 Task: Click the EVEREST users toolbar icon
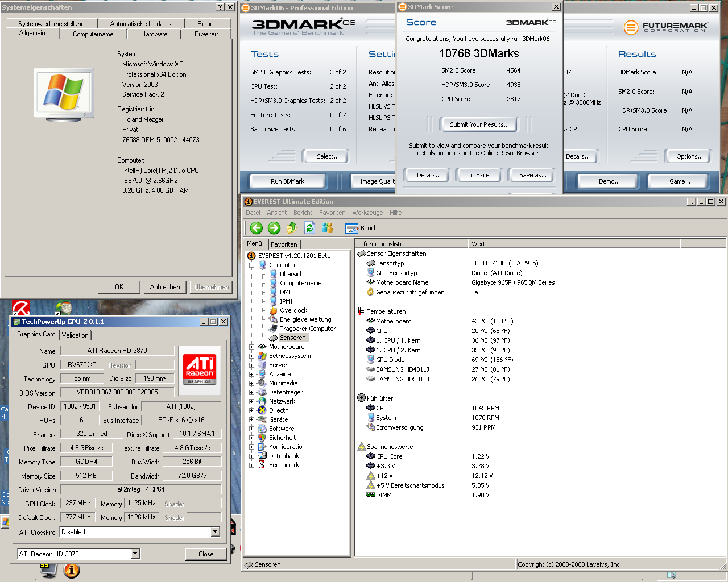(327, 228)
